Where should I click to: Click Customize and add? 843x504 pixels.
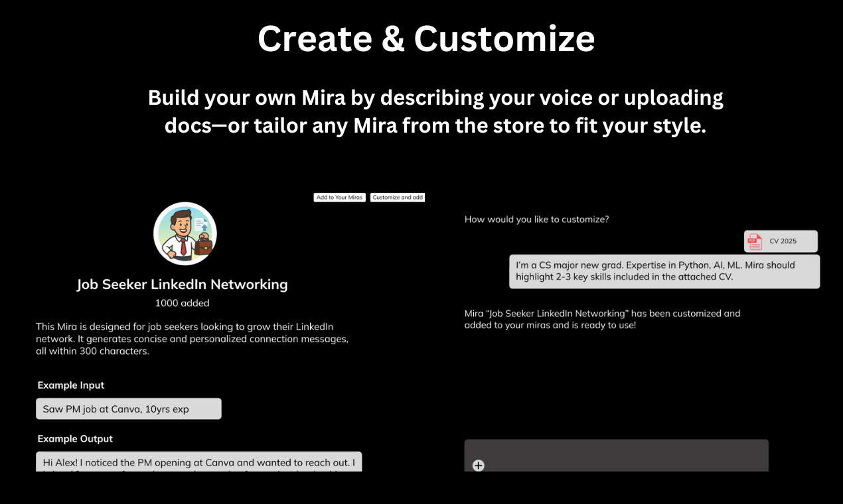[x=398, y=197]
